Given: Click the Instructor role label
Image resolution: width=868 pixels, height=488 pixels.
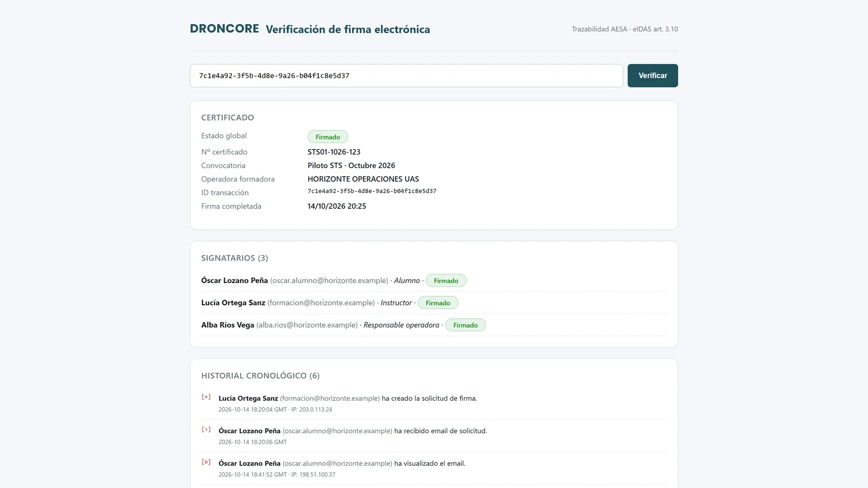Looking at the screenshot, I should pos(396,303).
